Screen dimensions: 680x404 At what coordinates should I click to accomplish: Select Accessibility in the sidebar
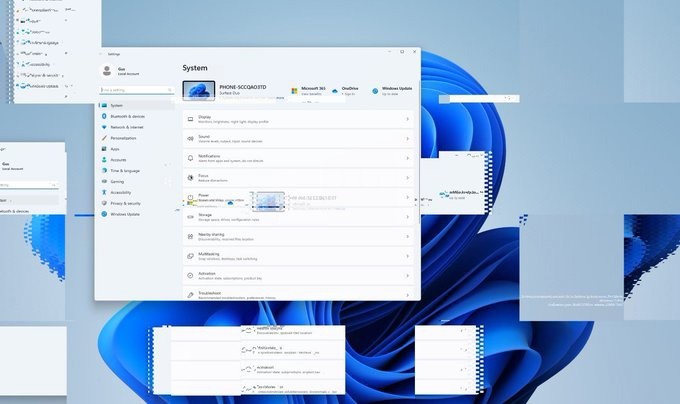(121, 192)
